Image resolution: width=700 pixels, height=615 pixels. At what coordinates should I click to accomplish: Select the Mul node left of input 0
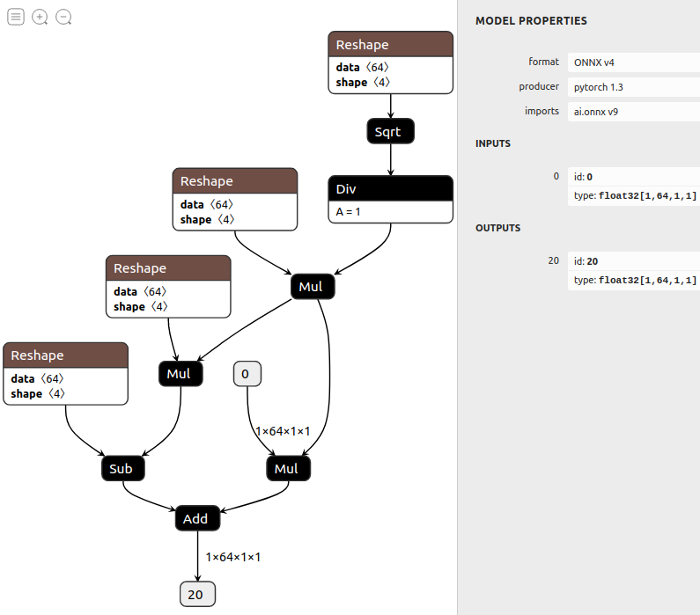tap(181, 374)
